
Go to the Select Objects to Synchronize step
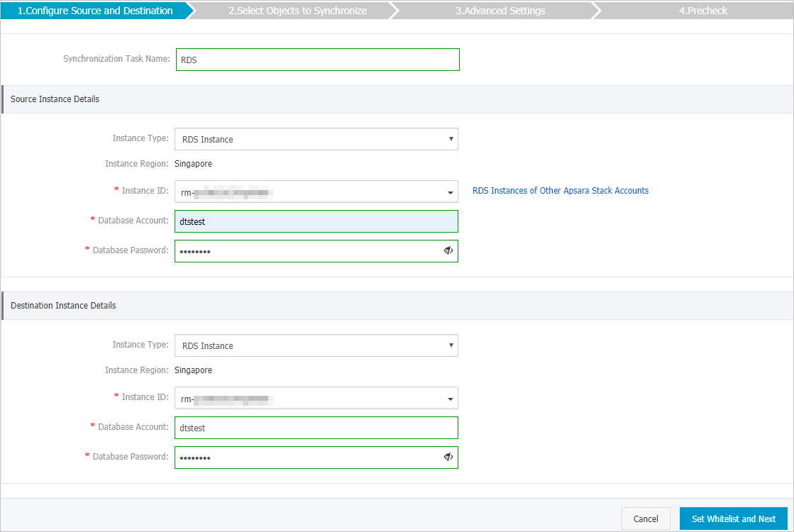[x=297, y=10]
